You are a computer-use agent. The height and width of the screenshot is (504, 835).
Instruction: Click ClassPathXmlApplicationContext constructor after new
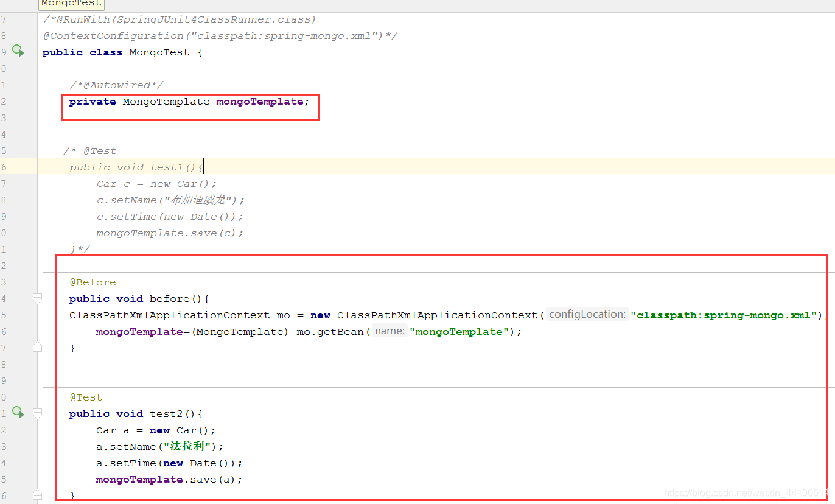(438, 315)
